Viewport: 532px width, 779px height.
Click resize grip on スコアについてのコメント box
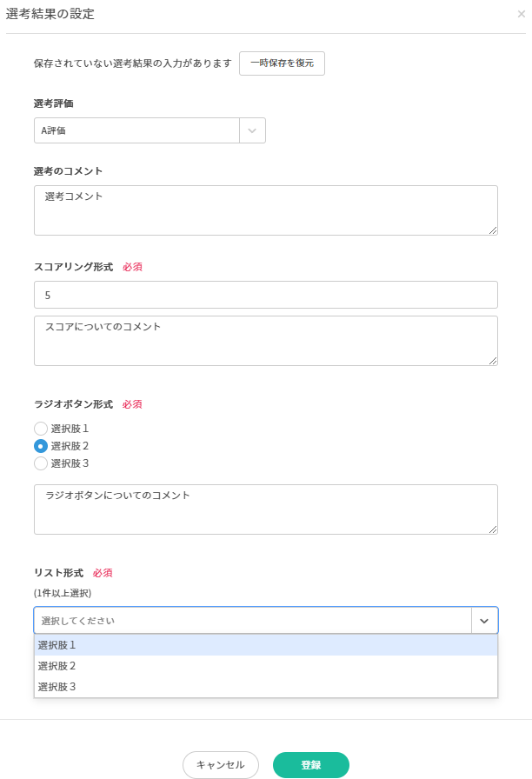(493, 361)
